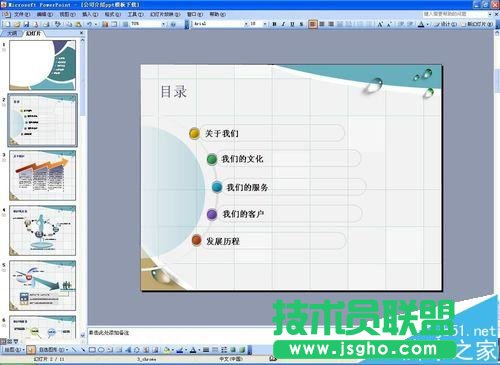500x365 pixels.
Task: Close the slides thumbnail pane
Action: (82, 33)
